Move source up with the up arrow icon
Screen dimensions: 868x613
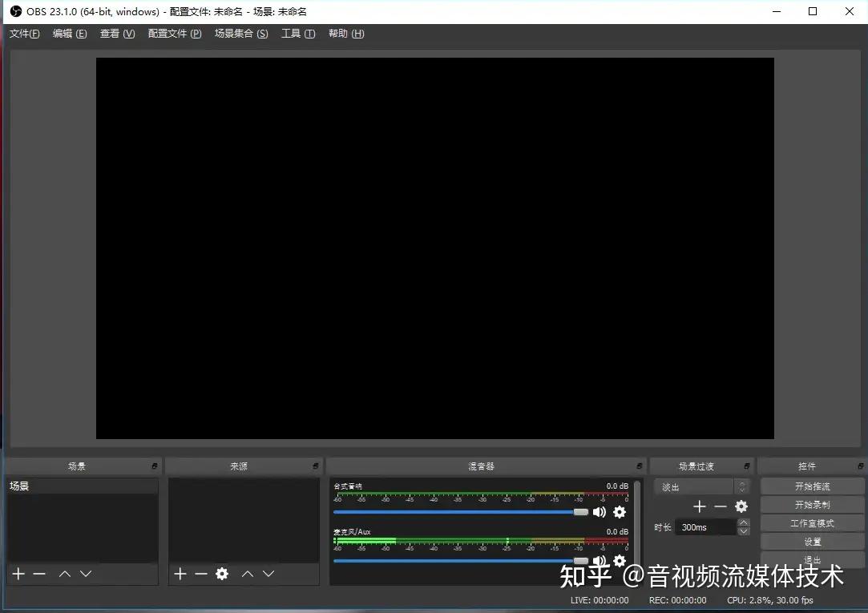[x=248, y=574]
